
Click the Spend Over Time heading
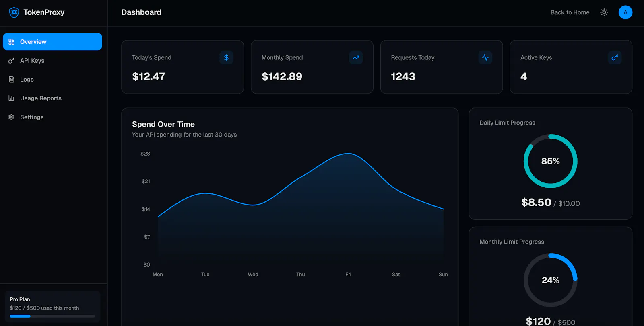pyautogui.click(x=163, y=124)
